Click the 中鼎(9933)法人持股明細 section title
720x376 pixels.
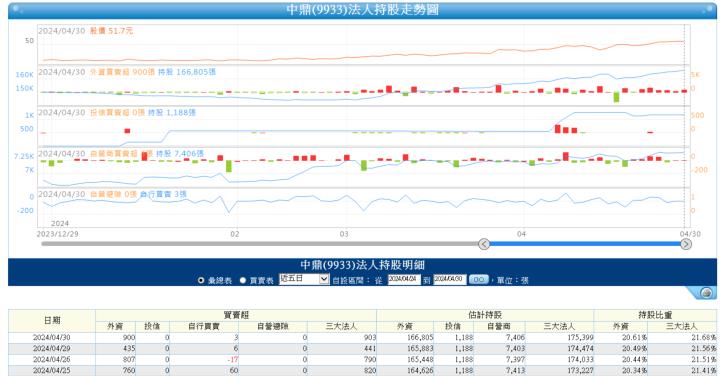362,265
